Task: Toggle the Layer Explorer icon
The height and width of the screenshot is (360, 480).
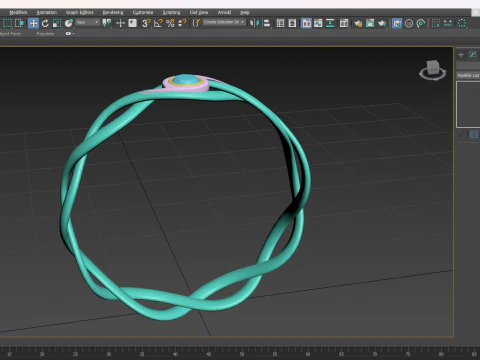Action: (x=292, y=23)
